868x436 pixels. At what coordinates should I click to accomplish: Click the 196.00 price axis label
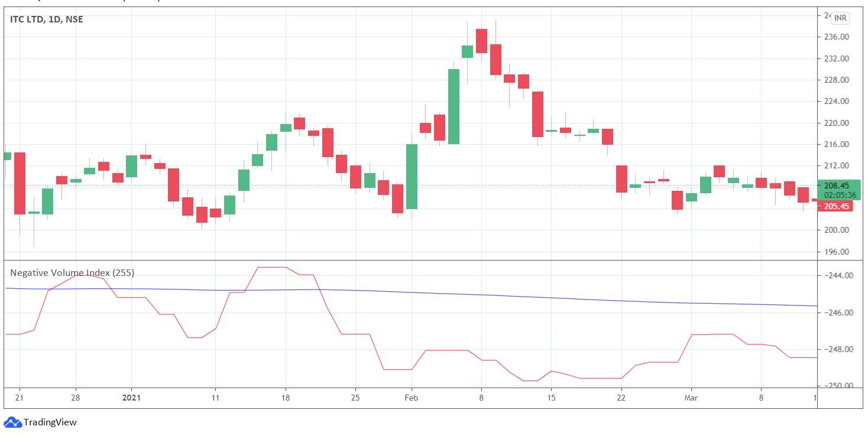836,252
